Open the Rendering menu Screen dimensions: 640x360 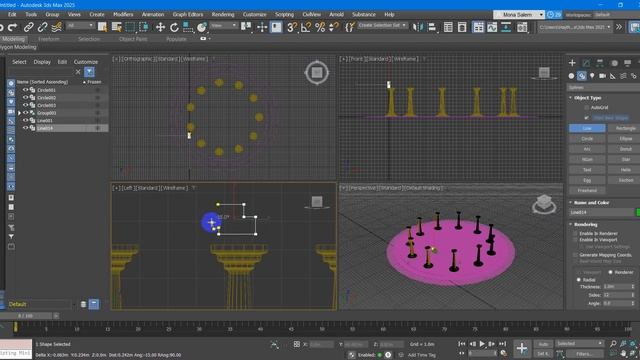pos(223,14)
